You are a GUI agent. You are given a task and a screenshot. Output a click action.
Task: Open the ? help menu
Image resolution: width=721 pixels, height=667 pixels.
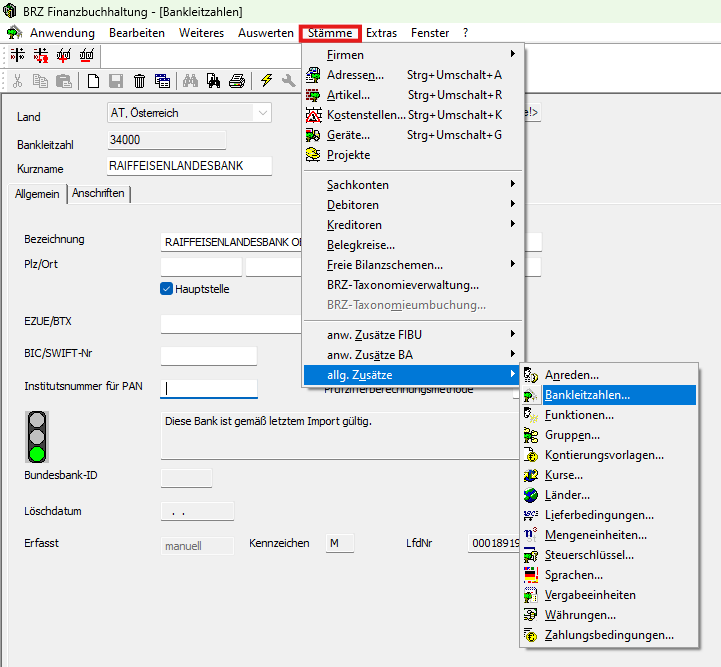coord(465,33)
